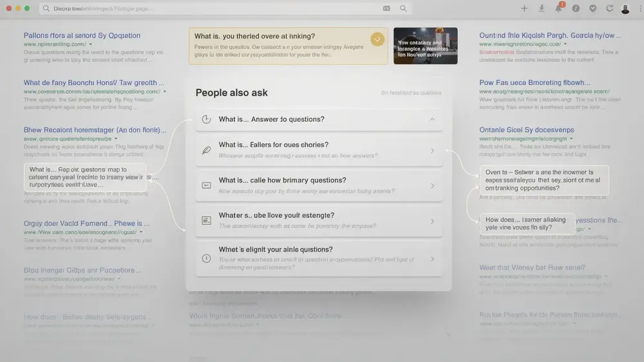Click the heart shield icon in toolbar
The width and height of the screenshot is (644, 362).
click(x=592, y=8)
